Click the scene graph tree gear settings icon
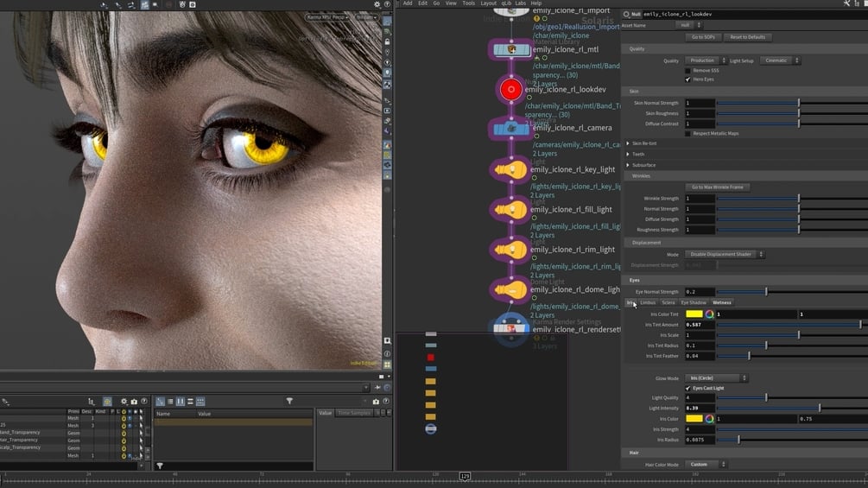868x488 pixels. pyautogui.click(x=124, y=402)
